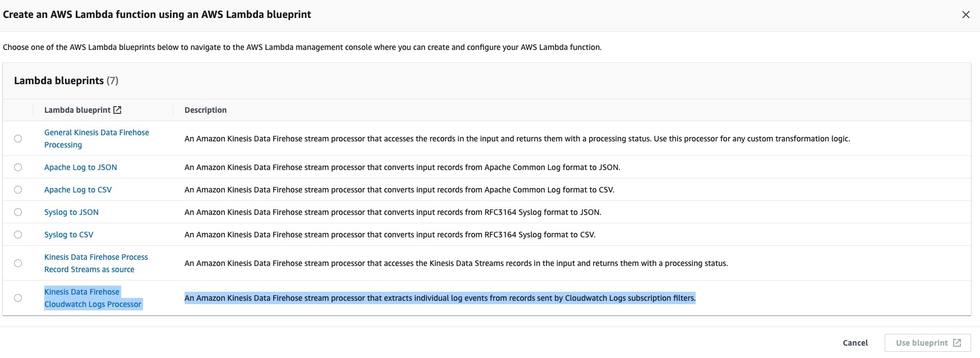Screen dimensions: 980x358
Task: Click external link icon beside Lambda blueprint header
Action: click(117, 110)
